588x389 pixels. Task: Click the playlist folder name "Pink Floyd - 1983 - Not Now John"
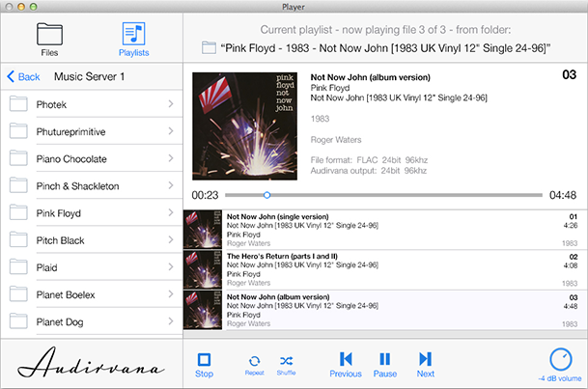(x=385, y=48)
